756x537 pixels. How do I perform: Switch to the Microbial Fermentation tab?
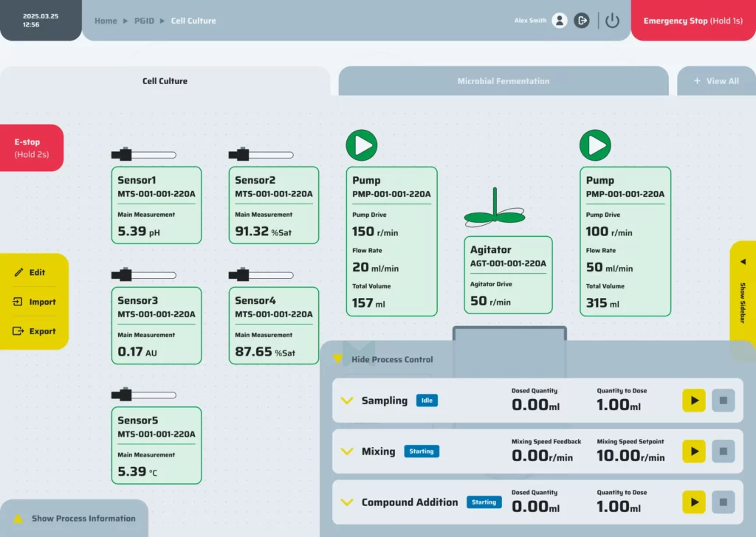coord(503,81)
